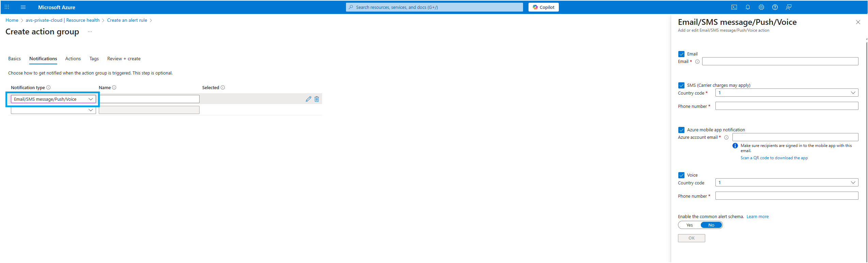This screenshot has height=263, width=868.
Task: Edit the notification row with pencil icon
Action: [309, 99]
